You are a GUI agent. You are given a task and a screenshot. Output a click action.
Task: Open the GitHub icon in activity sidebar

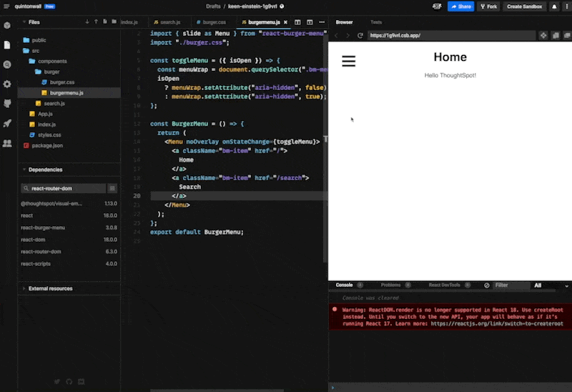point(7,104)
